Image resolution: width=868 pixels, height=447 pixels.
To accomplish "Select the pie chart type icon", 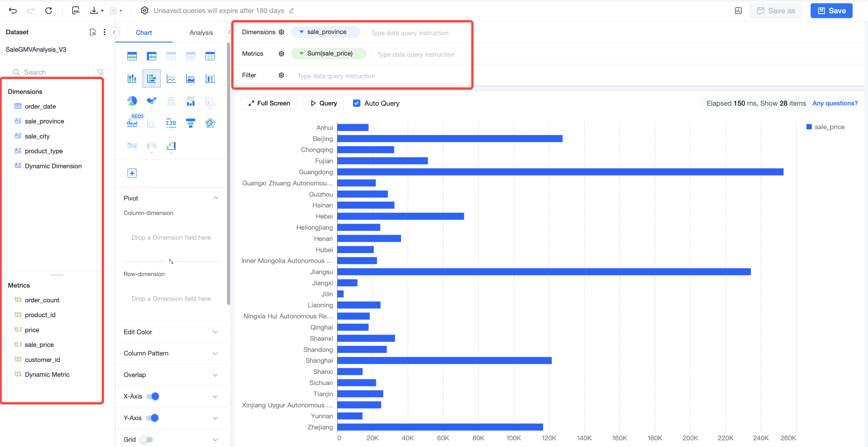I will [132, 101].
